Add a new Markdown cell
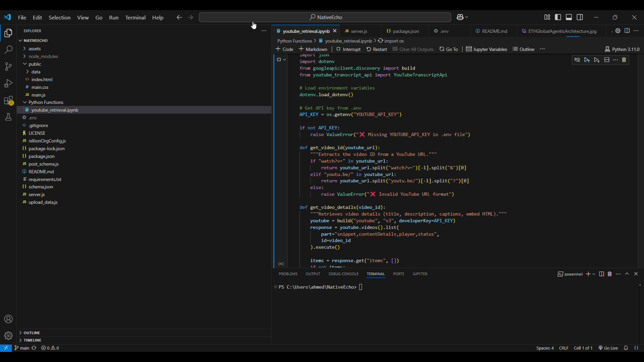 pos(313,49)
